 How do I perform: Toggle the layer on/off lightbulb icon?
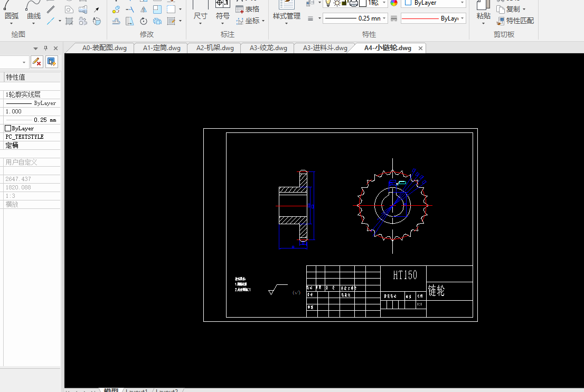[328, 3]
